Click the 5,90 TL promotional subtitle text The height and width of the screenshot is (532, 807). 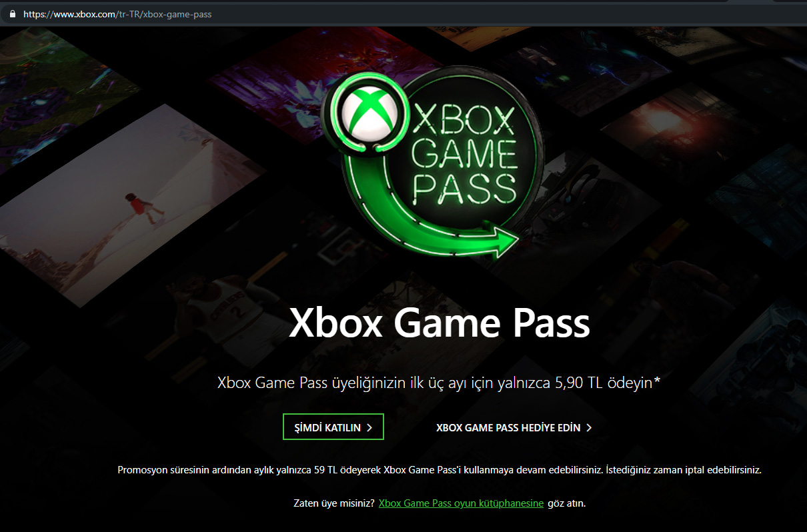pos(439,383)
